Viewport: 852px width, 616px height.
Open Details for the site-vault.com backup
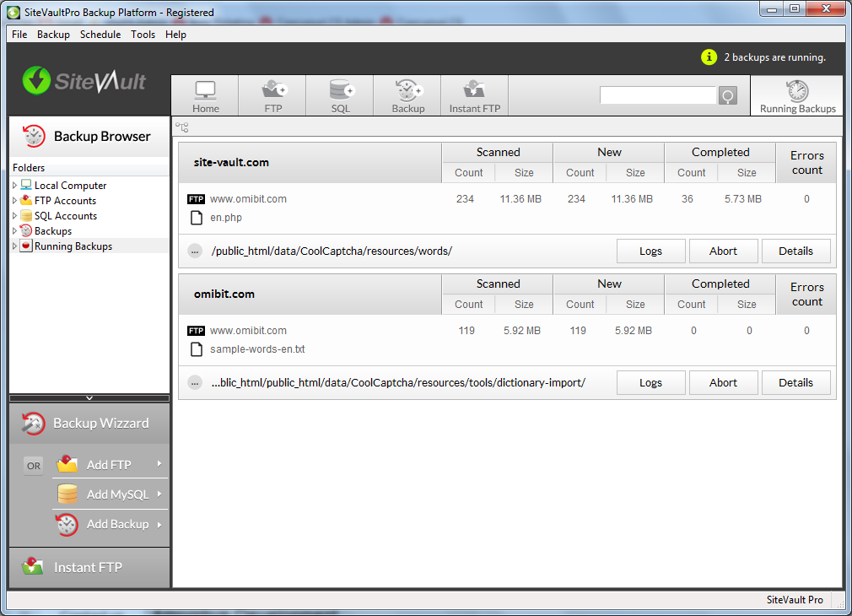click(x=795, y=251)
